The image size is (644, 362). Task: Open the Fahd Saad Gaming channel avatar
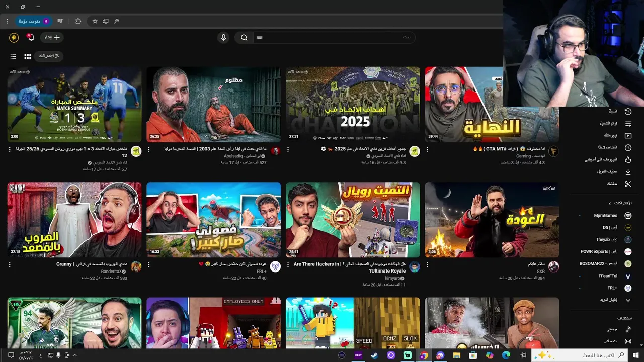(x=553, y=151)
